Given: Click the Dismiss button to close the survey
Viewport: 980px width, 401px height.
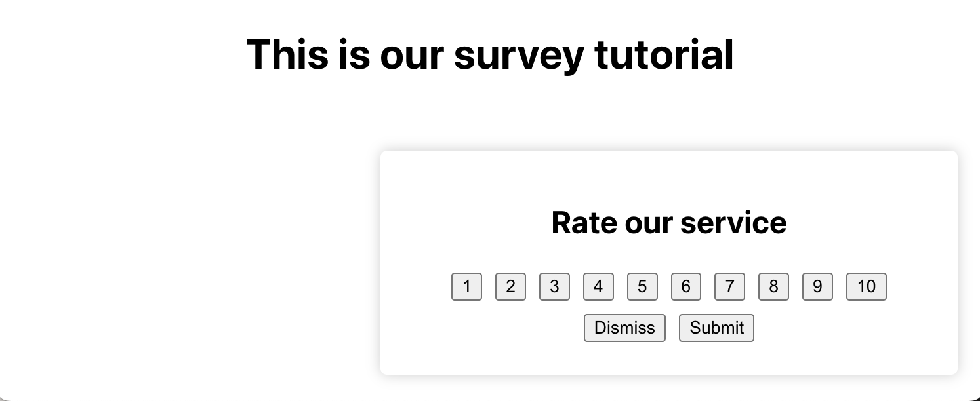Looking at the screenshot, I should 624,328.
